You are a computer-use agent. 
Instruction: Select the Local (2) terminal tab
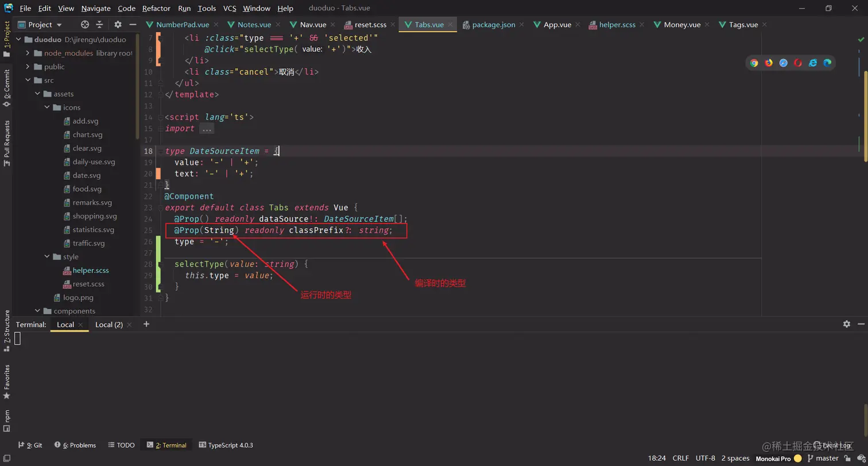[109, 325]
